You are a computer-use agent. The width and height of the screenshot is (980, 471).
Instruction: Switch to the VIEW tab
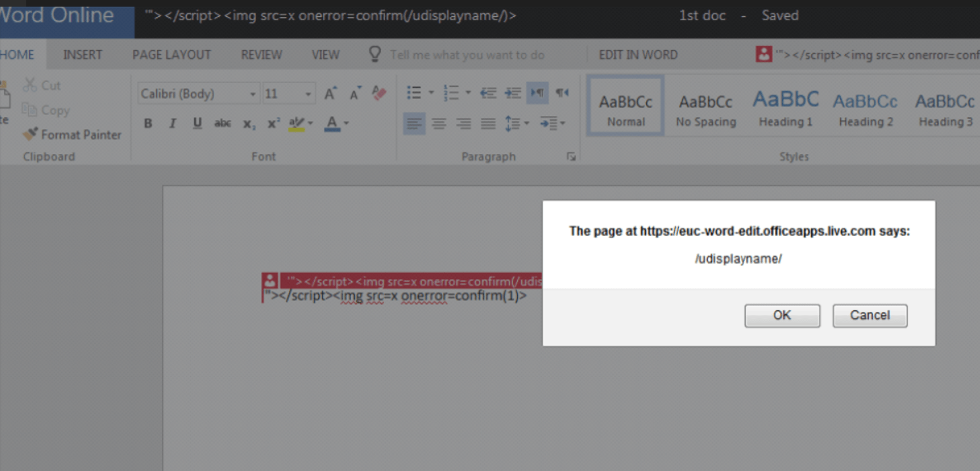tap(325, 55)
